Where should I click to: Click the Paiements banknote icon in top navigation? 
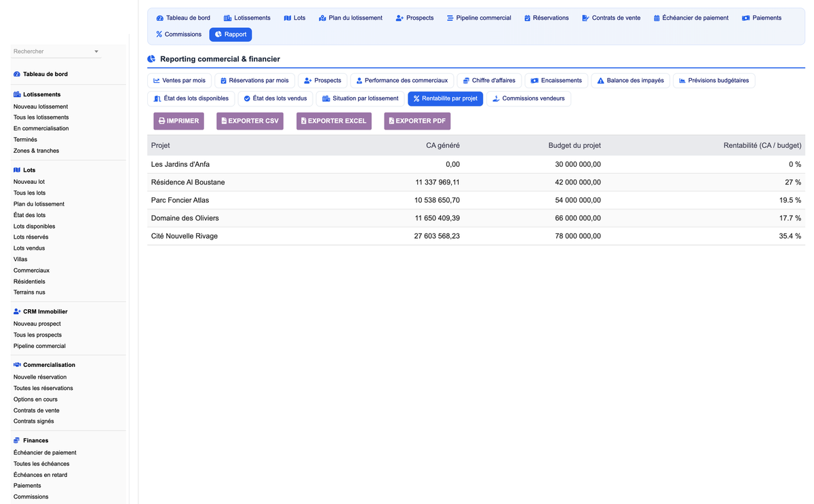(x=745, y=18)
